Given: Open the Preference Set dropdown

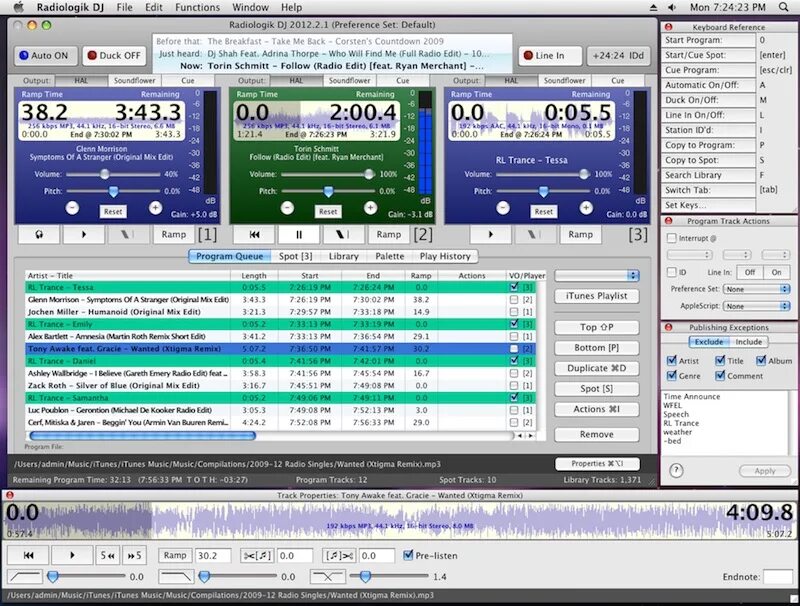Looking at the screenshot, I should click(x=756, y=289).
